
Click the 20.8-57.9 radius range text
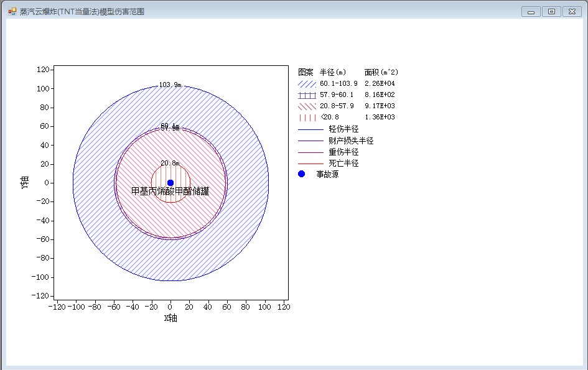[337, 106]
